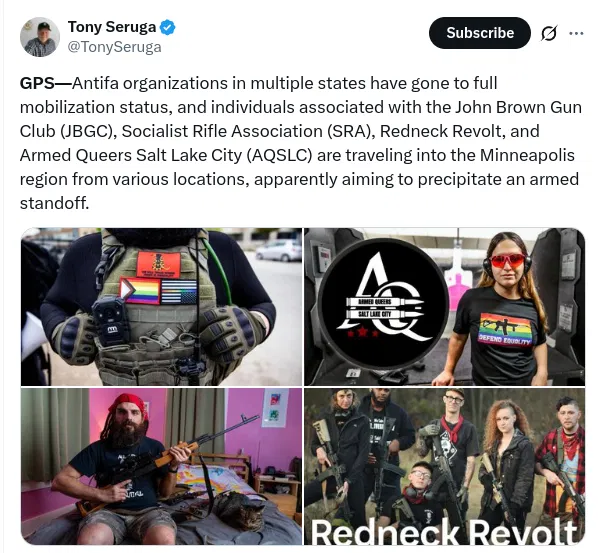Viewport: 601px width, 553px height.
Task: Click the rainbow pride flag patch
Action: pos(140,291)
